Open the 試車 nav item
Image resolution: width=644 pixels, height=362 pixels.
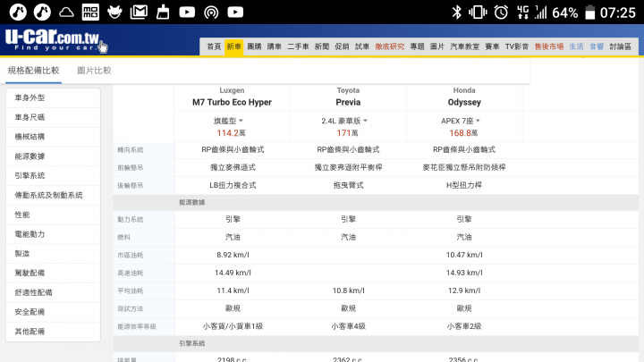point(362,46)
